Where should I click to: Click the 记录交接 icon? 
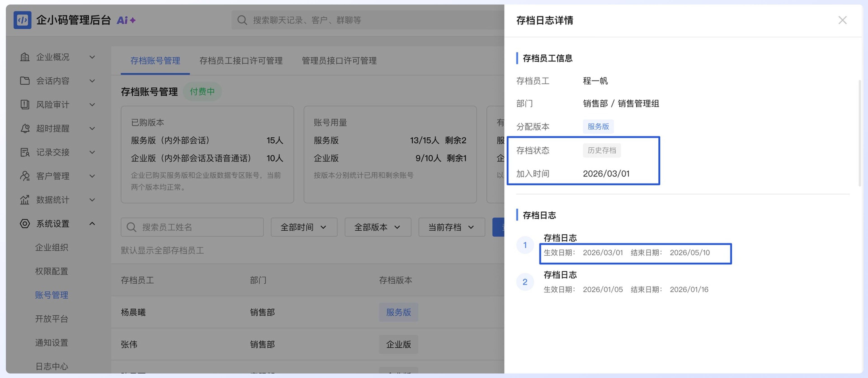25,152
